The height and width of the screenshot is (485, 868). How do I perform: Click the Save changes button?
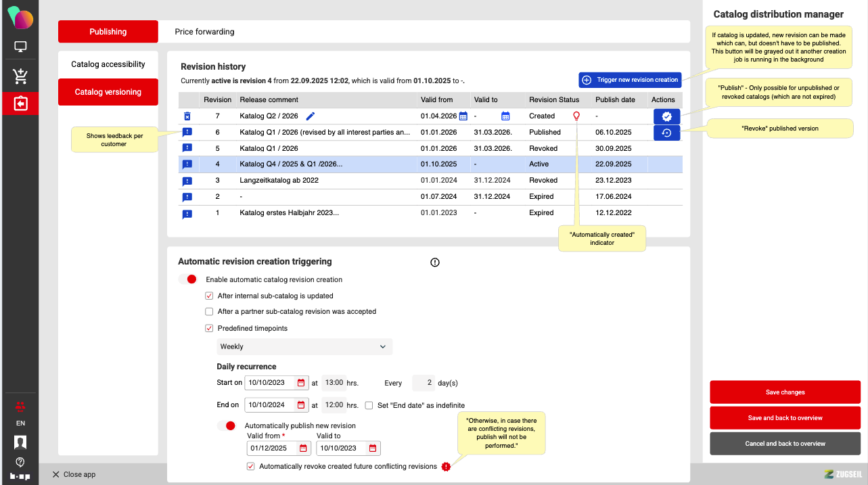coord(785,392)
